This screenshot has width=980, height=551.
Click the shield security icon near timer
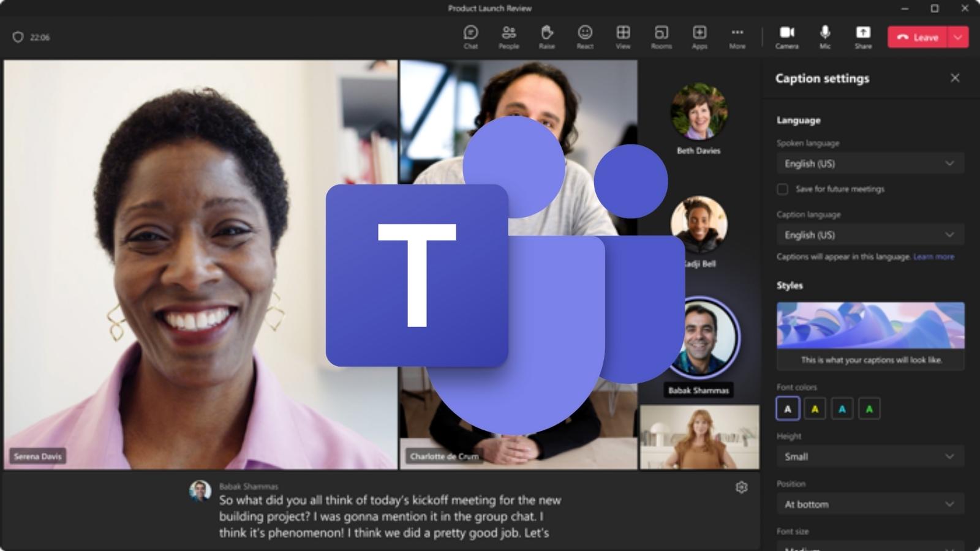pyautogui.click(x=18, y=37)
